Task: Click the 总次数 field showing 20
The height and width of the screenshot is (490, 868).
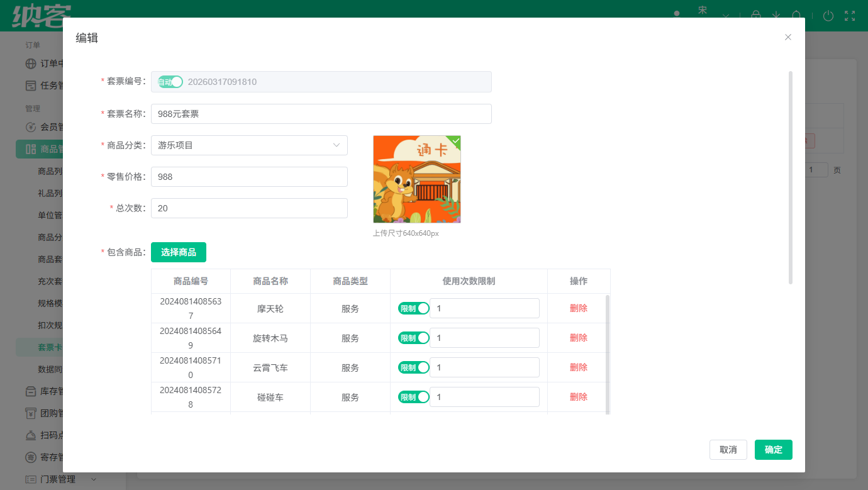Action: (249, 208)
